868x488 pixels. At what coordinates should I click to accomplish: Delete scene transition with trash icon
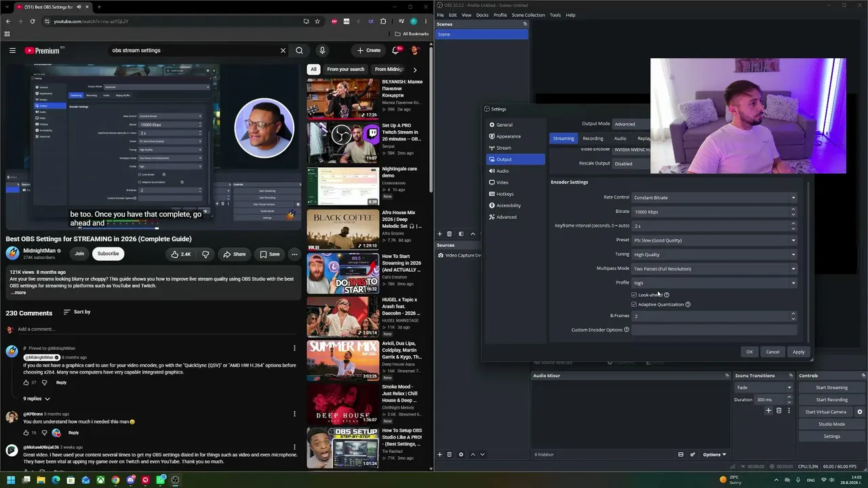coord(778,411)
